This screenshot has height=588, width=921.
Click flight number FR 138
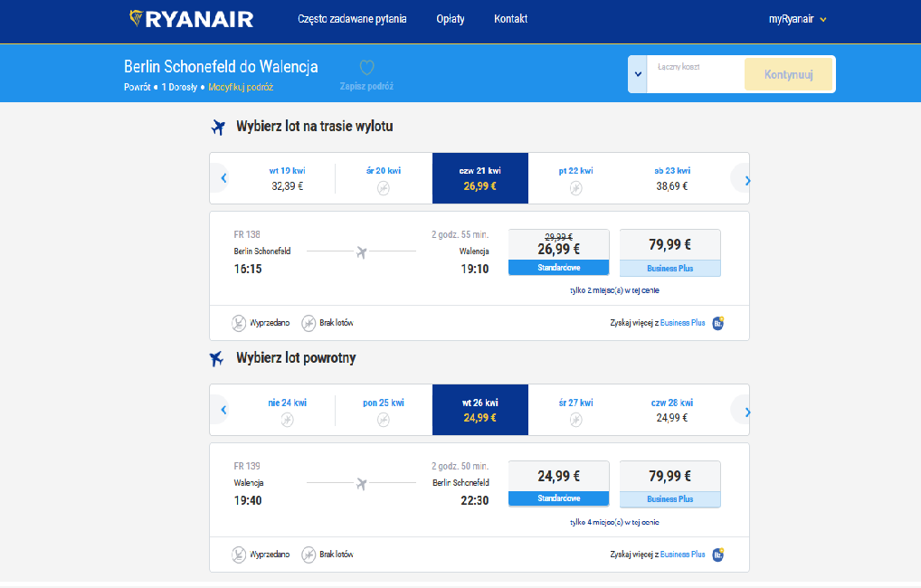point(247,234)
